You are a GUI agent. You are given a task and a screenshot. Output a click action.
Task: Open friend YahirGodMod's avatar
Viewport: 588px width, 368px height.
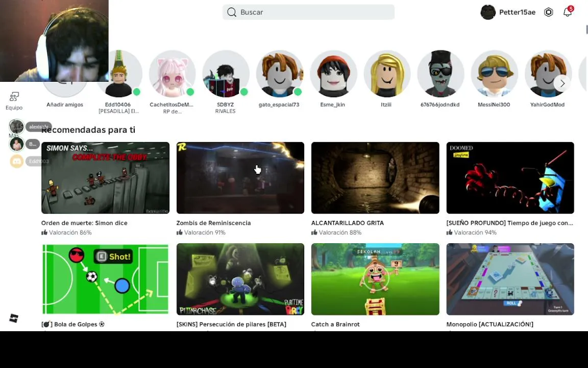(548, 74)
